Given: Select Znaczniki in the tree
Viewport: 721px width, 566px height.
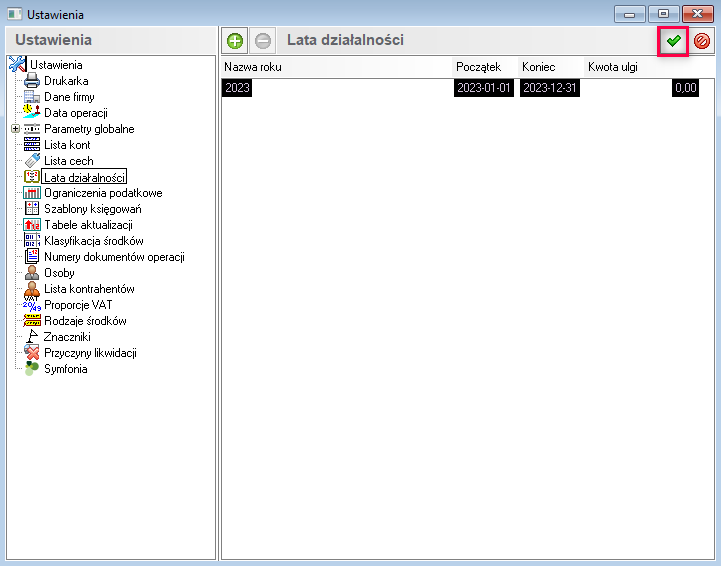Looking at the screenshot, I should point(67,337).
